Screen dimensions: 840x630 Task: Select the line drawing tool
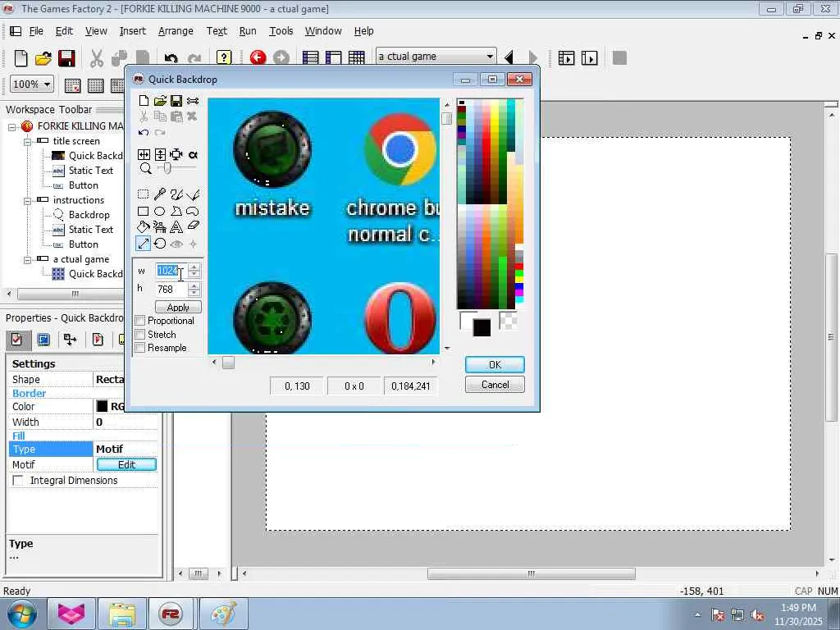point(193,194)
